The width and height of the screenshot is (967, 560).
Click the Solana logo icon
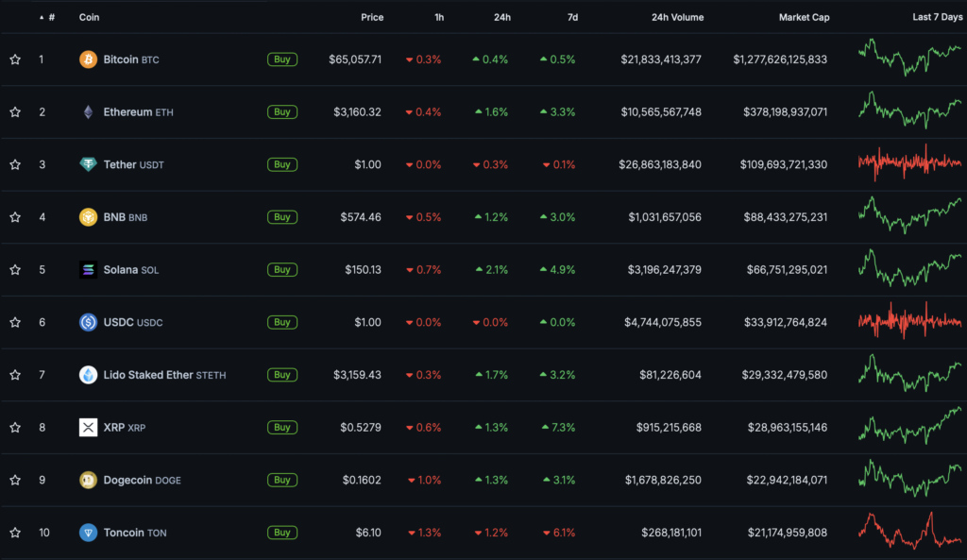tap(88, 270)
